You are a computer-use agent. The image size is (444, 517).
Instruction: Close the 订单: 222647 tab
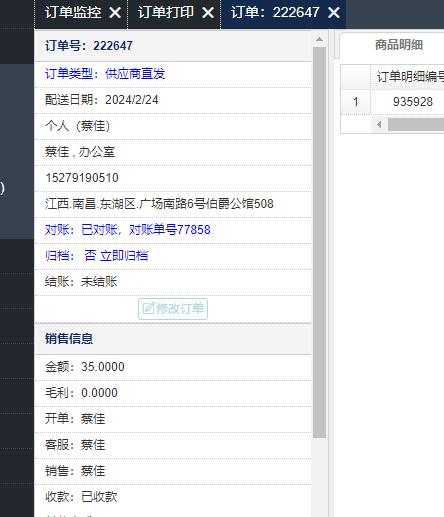(x=334, y=13)
